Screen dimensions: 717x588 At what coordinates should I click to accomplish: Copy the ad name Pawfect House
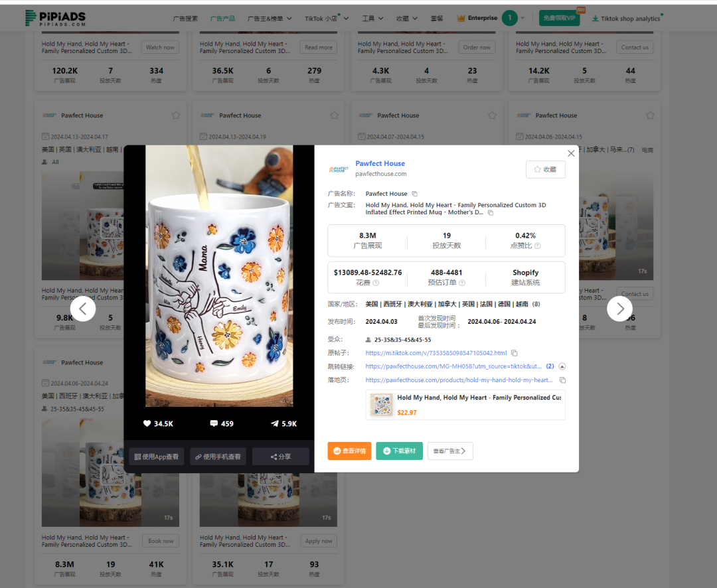(415, 194)
